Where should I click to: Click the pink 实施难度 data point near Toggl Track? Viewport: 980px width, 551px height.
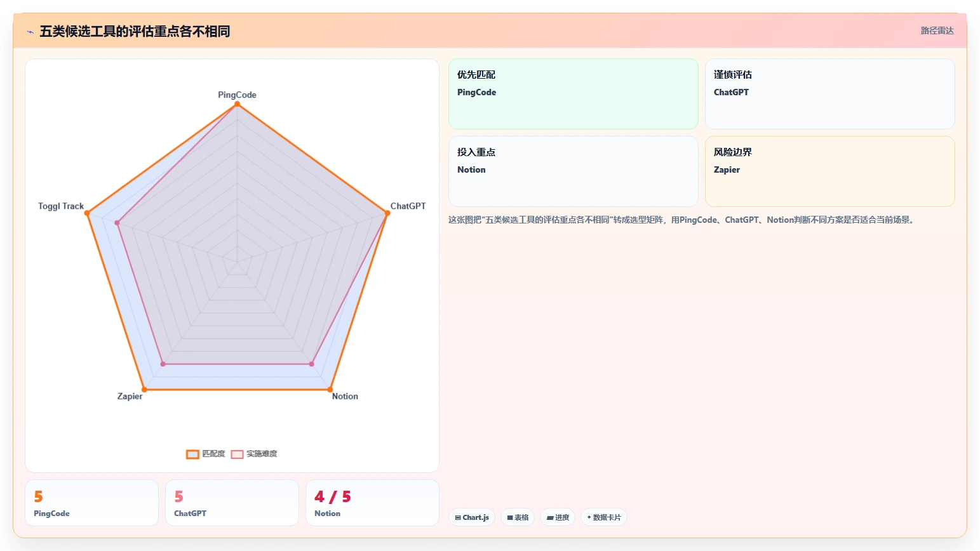point(117,223)
